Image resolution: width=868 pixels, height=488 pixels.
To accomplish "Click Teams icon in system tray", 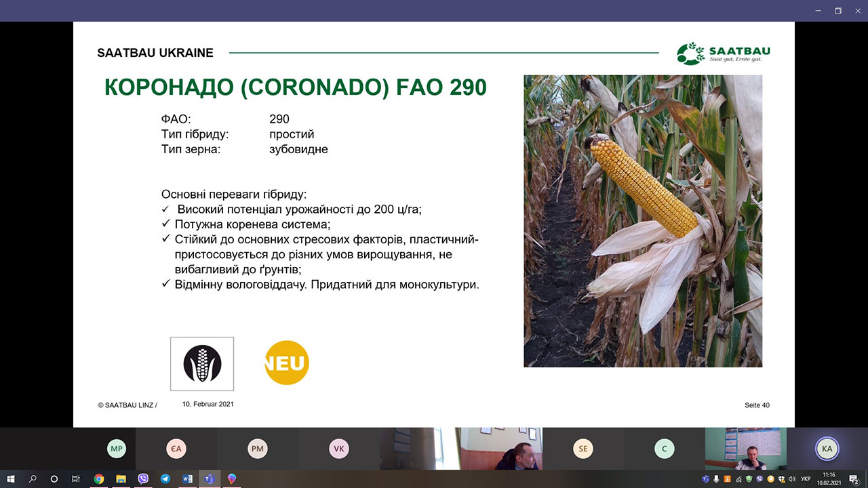I will tap(705, 479).
